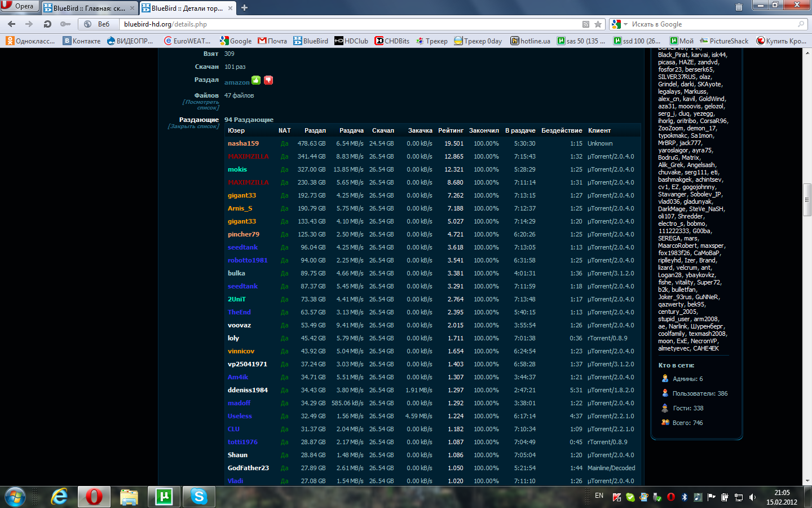Open the CHDBits bookmark
812x508 pixels.
coord(392,41)
